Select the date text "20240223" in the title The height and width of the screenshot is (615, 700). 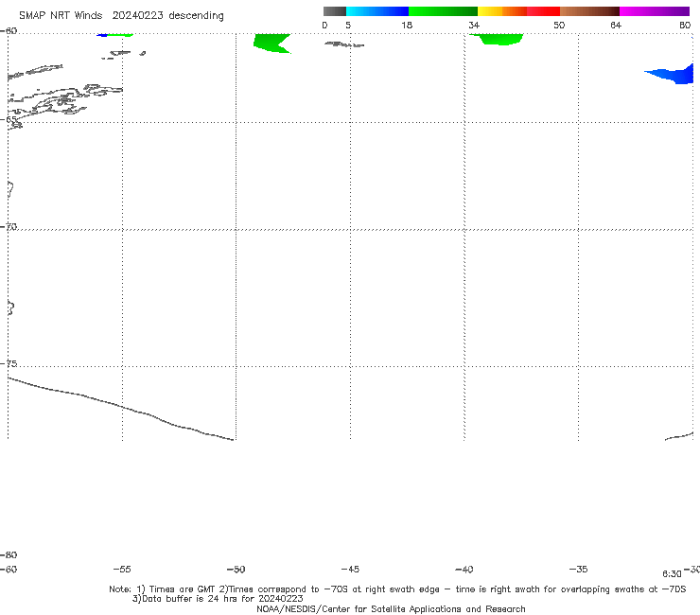137,15
